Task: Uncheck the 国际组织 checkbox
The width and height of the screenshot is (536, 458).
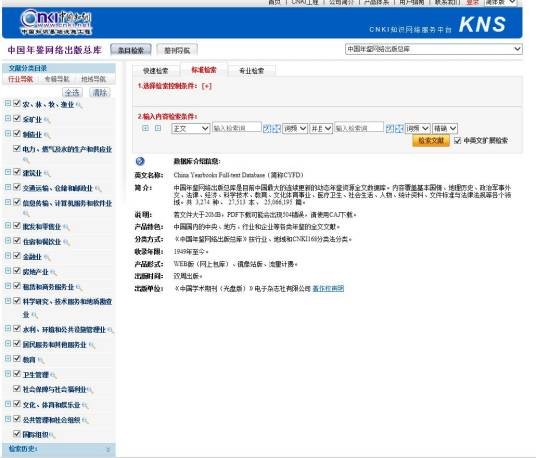Action: tap(16, 434)
